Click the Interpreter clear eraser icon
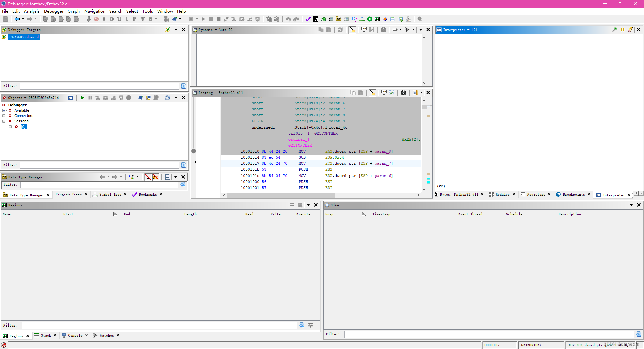The height and width of the screenshot is (349, 644). pos(630,30)
